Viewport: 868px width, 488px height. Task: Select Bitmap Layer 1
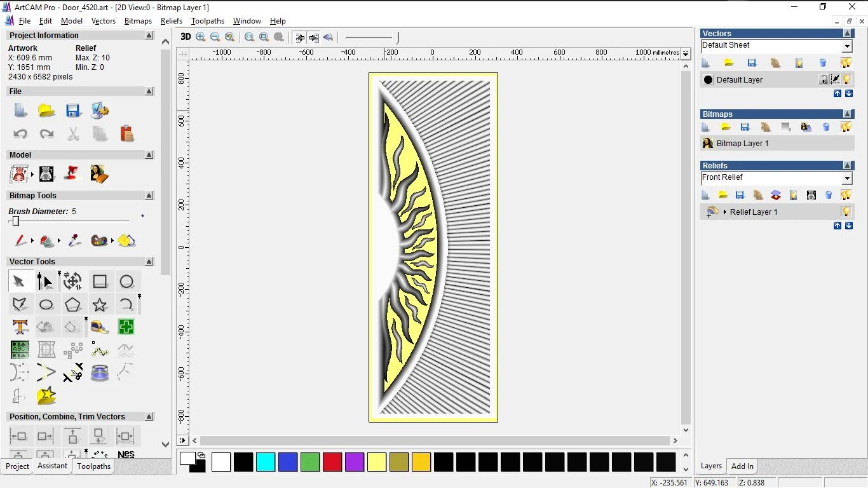(x=742, y=144)
